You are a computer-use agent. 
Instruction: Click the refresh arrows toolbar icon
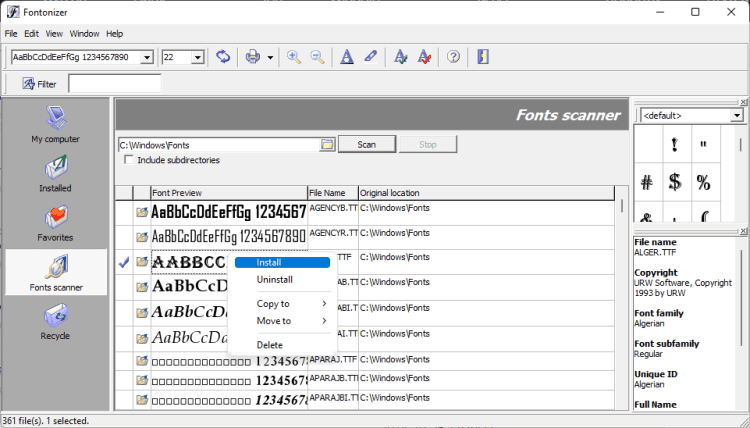[x=223, y=57]
